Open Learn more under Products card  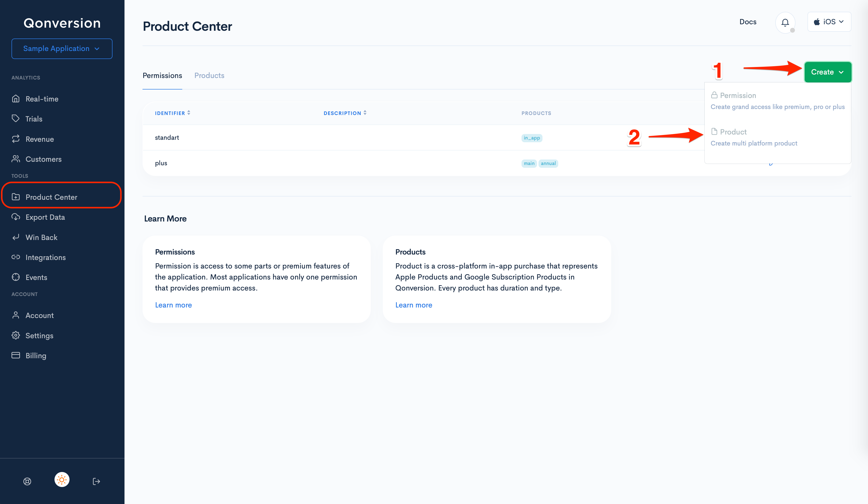[414, 305]
